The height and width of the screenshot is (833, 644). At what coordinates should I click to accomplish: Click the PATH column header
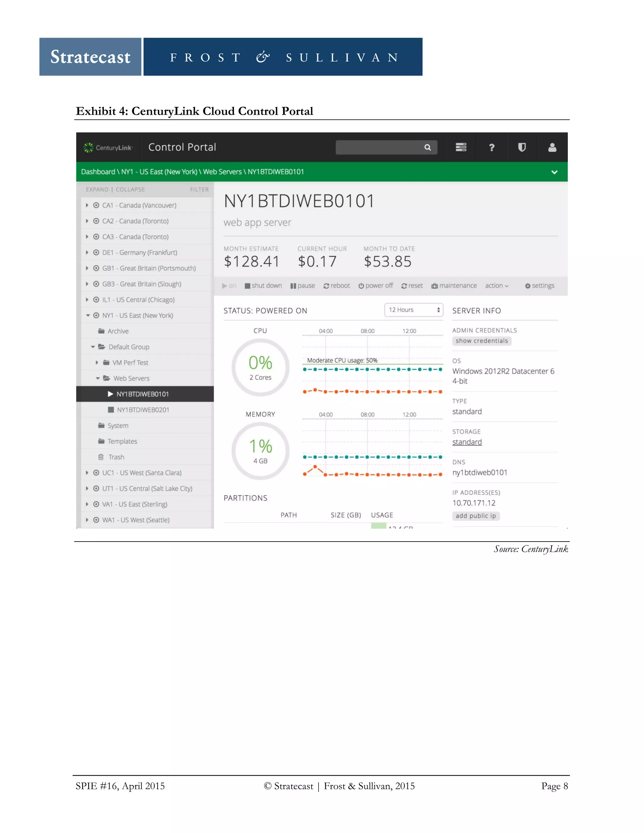pyautogui.click(x=288, y=515)
